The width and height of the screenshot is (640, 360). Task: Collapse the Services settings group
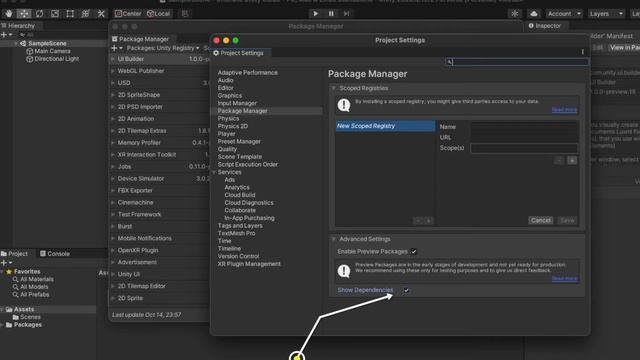(x=214, y=172)
